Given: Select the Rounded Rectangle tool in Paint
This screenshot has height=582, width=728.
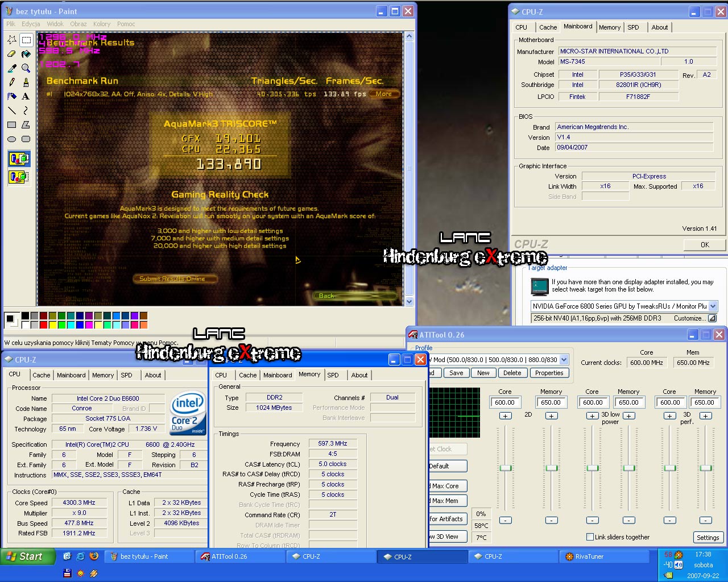Looking at the screenshot, I should [26, 139].
